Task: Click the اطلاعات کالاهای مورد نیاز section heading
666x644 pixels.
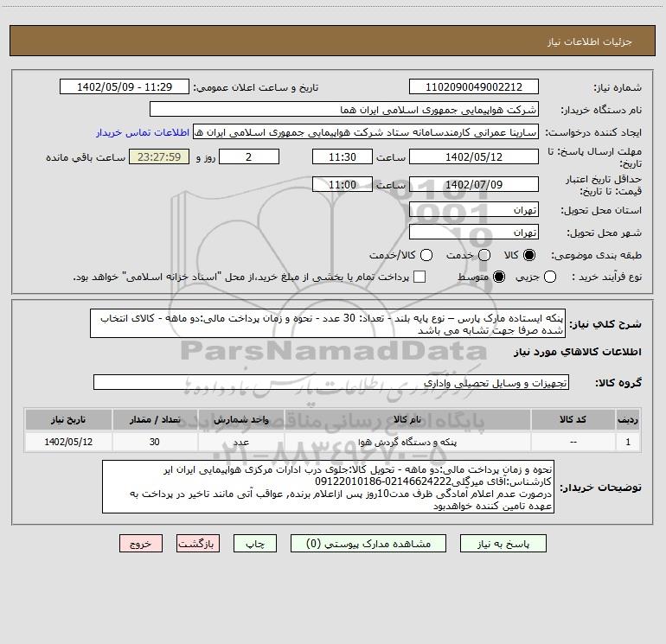Action: click(577, 352)
